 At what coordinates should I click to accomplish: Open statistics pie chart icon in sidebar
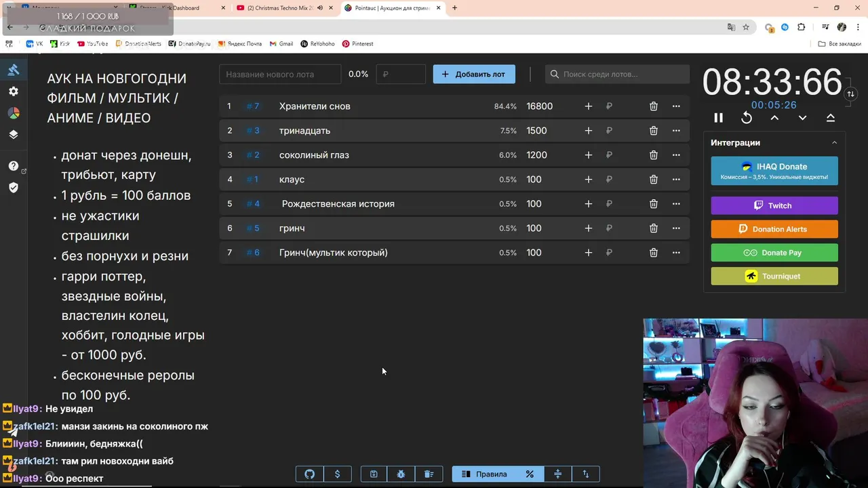14,113
